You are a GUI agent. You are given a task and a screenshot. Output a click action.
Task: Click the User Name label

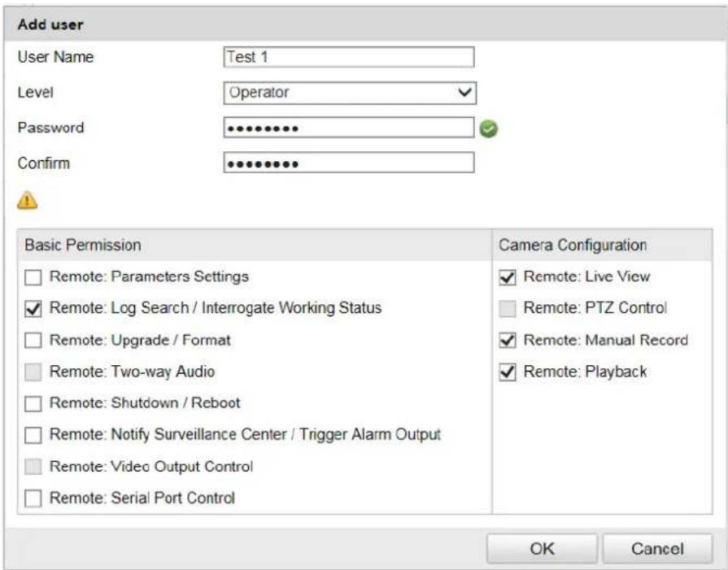[55, 57]
